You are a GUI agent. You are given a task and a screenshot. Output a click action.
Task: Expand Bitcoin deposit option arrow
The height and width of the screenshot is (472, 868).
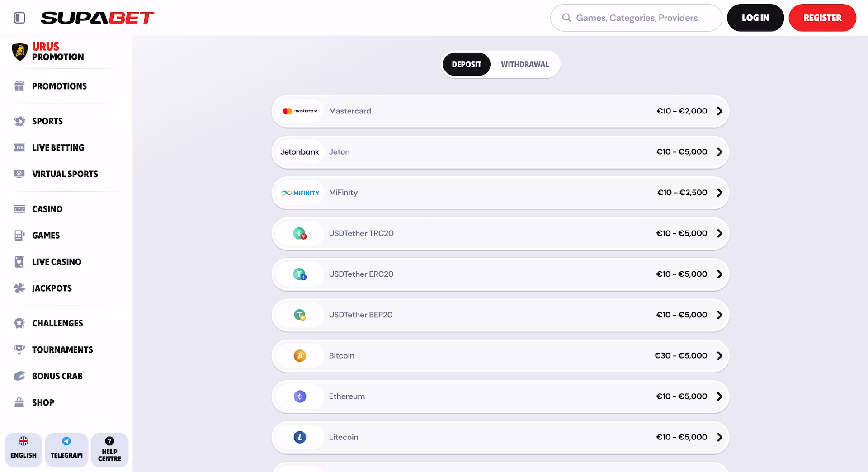[x=720, y=356]
